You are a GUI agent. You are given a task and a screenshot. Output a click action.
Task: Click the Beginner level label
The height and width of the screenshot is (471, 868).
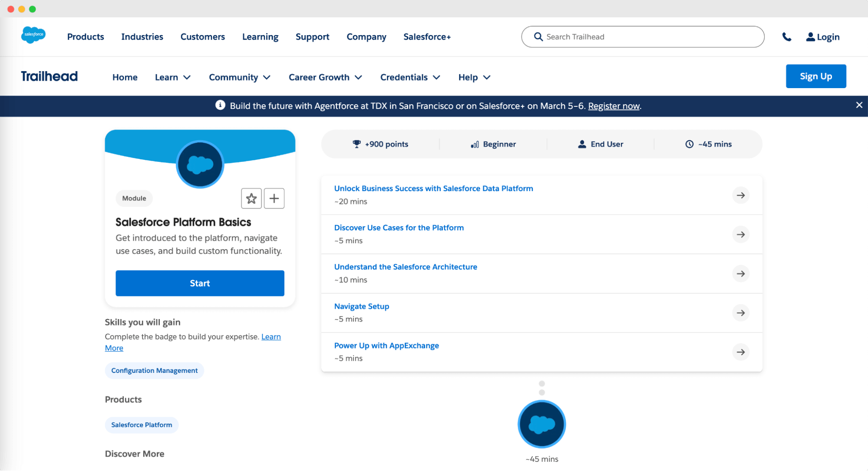point(499,144)
